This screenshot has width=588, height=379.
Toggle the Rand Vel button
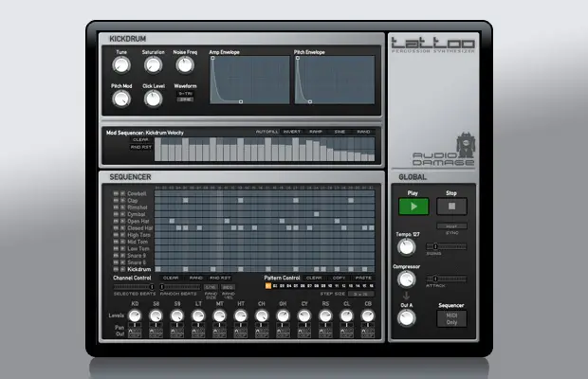click(228, 287)
